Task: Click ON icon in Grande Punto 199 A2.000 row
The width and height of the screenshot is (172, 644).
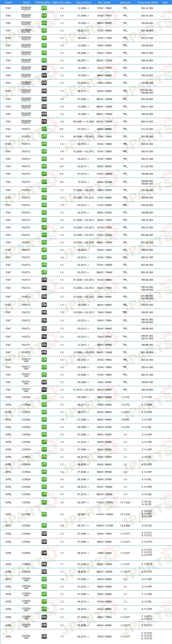Action: (44, 68)
